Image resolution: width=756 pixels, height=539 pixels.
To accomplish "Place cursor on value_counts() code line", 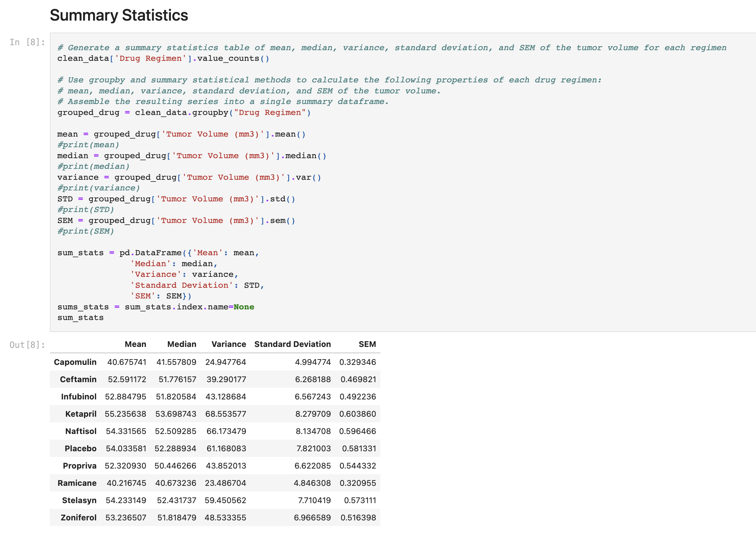I will 163,58.
